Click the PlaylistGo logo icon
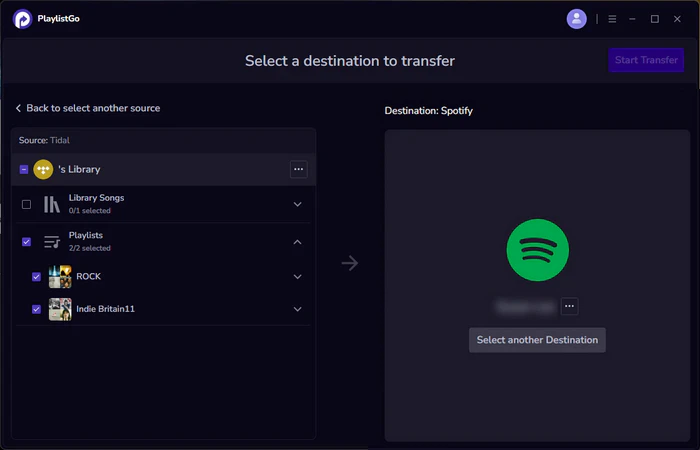Image resolution: width=700 pixels, height=450 pixels. click(x=22, y=19)
